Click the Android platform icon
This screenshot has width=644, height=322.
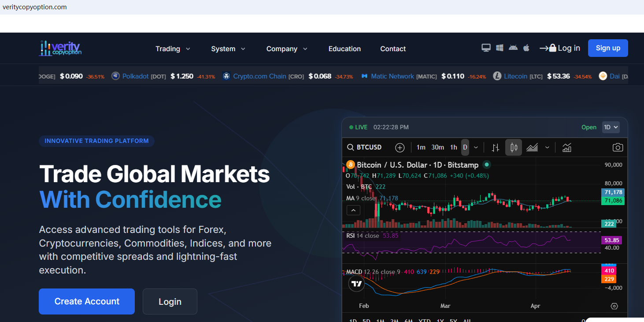[513, 48]
